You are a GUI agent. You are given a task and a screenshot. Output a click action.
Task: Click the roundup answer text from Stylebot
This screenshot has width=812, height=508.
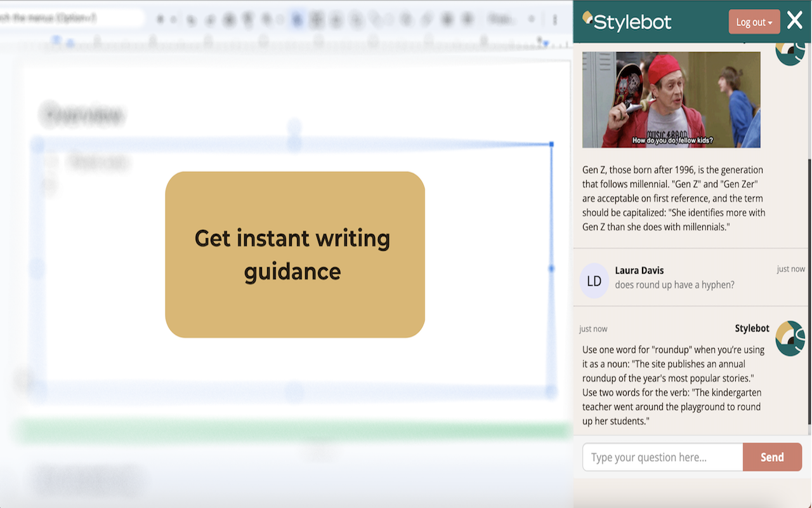(x=674, y=385)
